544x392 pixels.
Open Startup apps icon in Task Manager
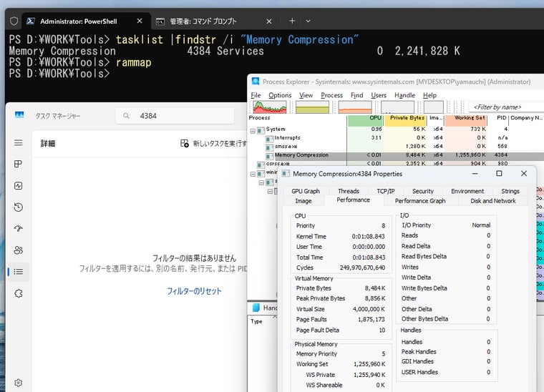click(19, 228)
